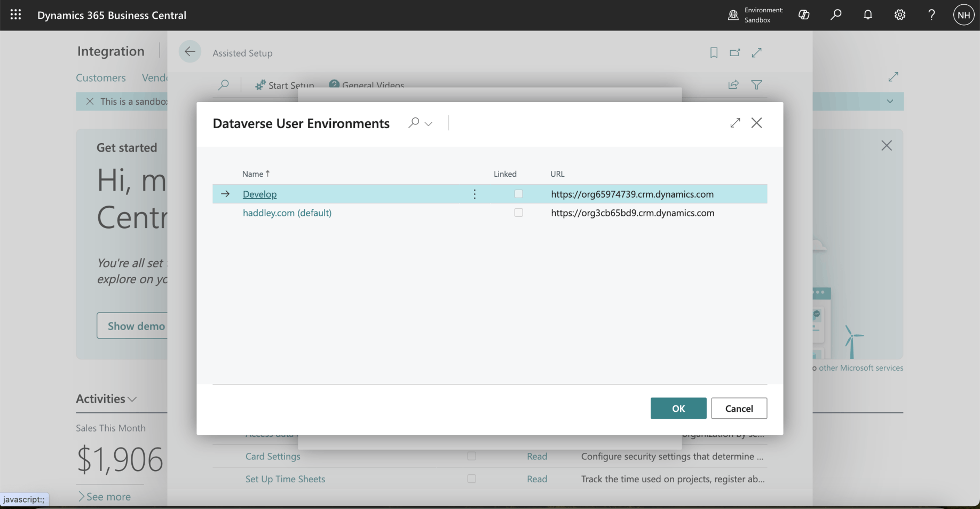Open the help question mark icon

point(931,15)
